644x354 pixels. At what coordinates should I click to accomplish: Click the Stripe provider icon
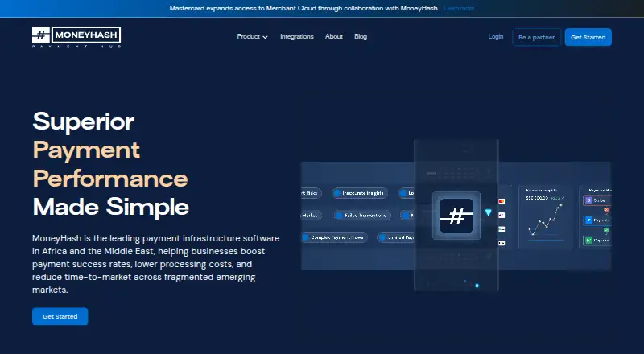(589, 200)
